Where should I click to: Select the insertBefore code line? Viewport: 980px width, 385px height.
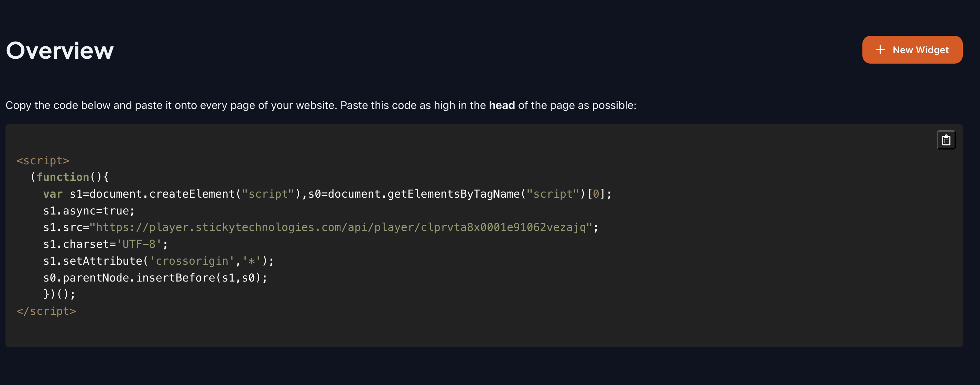coord(155,277)
